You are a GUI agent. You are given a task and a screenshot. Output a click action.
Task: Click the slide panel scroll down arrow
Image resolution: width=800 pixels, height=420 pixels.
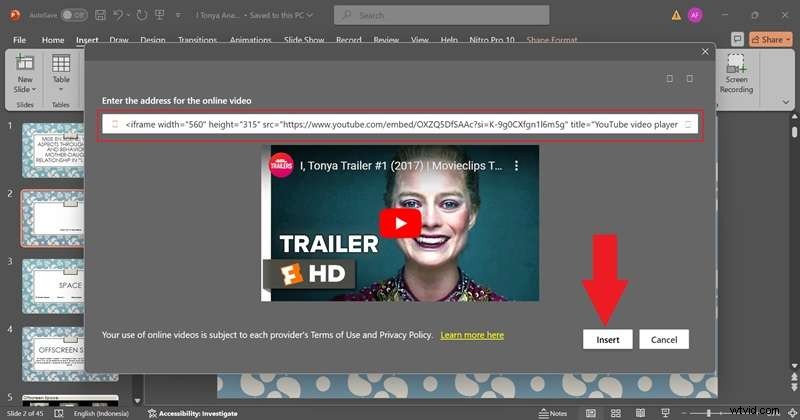coord(137,401)
